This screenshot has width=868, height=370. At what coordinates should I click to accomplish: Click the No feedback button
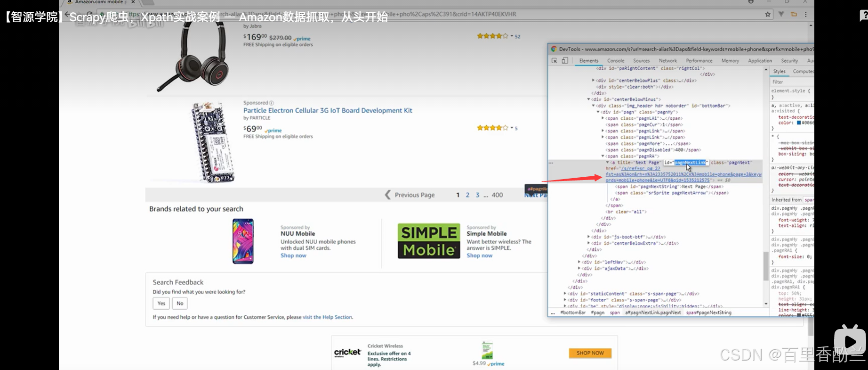(180, 303)
